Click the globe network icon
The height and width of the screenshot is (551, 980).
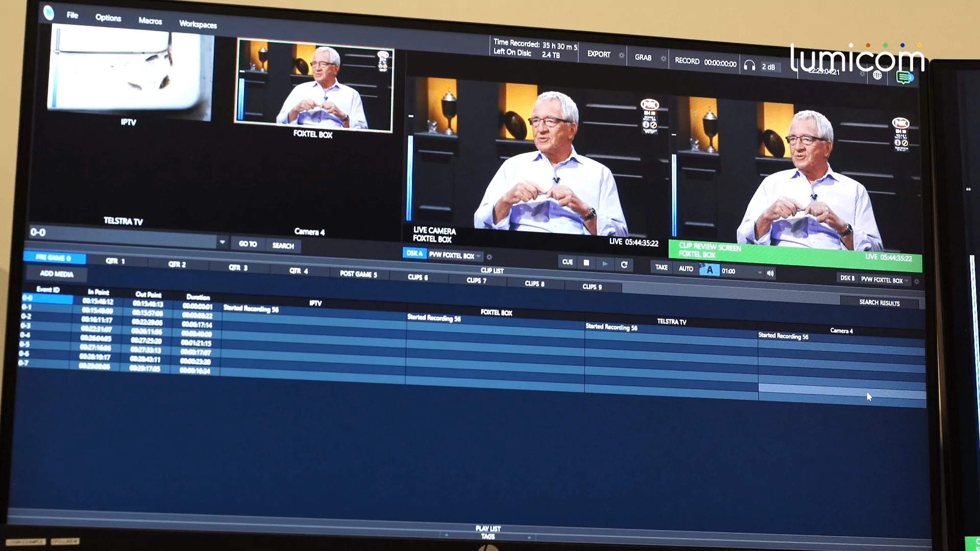tap(877, 75)
